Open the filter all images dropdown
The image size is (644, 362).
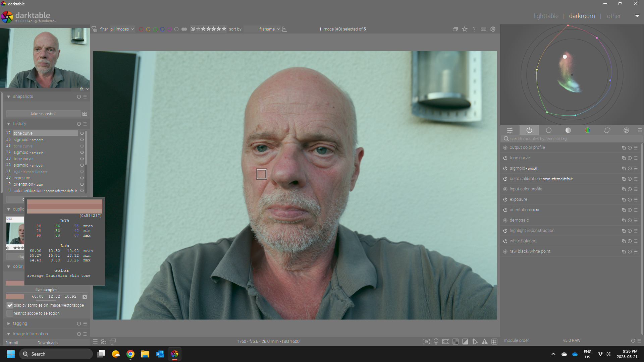[122, 29]
